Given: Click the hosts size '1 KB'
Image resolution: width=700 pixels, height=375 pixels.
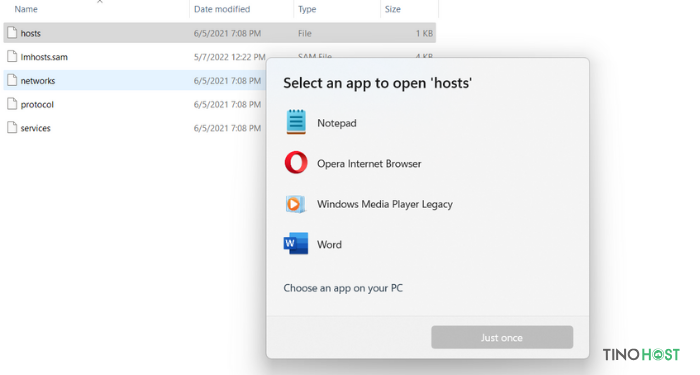Looking at the screenshot, I should coord(424,33).
